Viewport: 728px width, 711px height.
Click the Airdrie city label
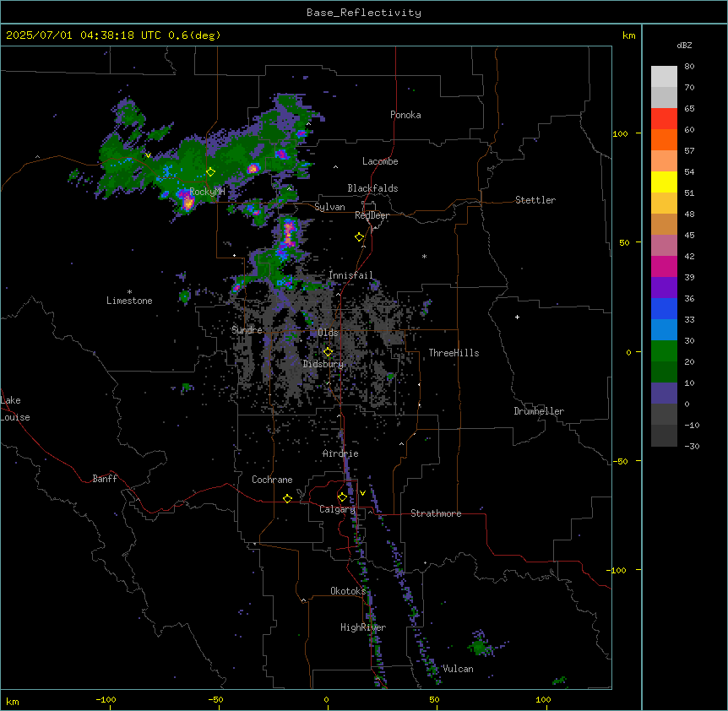pyautogui.click(x=340, y=453)
